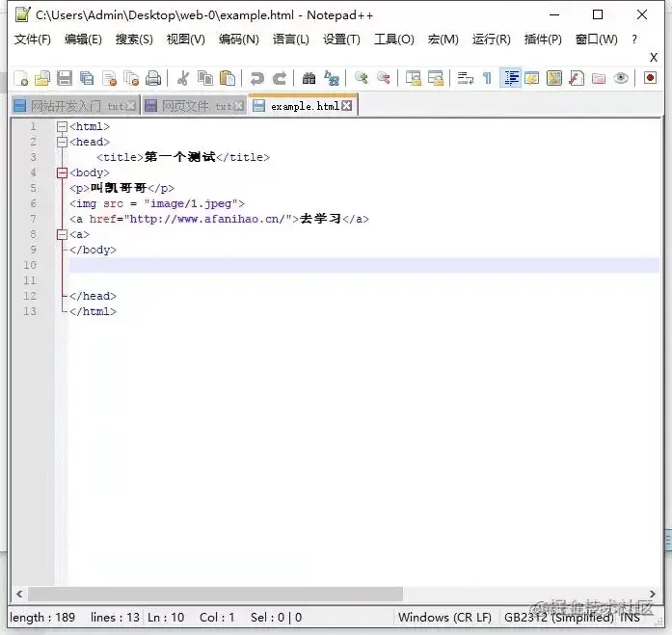Open the 编辑(E) menu
Viewport: 672px width, 635px height.
(83, 40)
